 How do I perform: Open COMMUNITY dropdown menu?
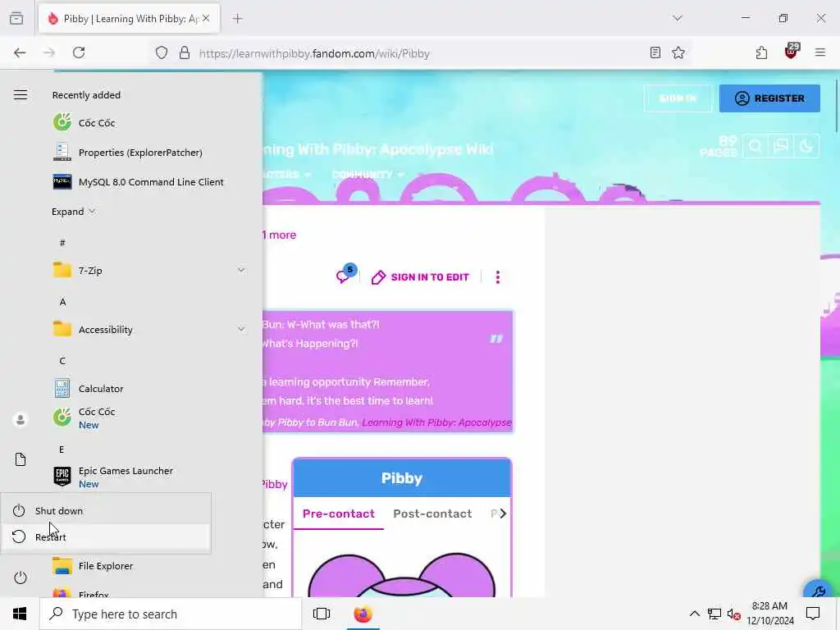[x=367, y=175]
